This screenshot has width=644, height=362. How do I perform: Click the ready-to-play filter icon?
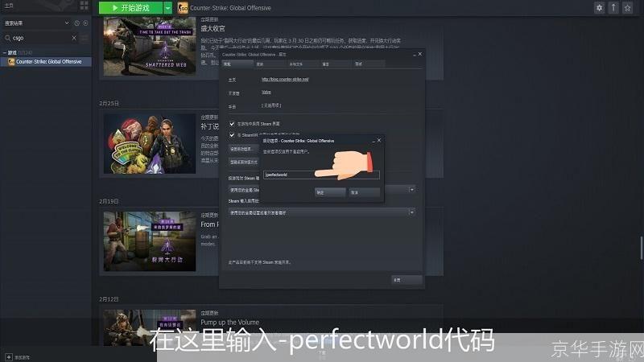pos(85,23)
